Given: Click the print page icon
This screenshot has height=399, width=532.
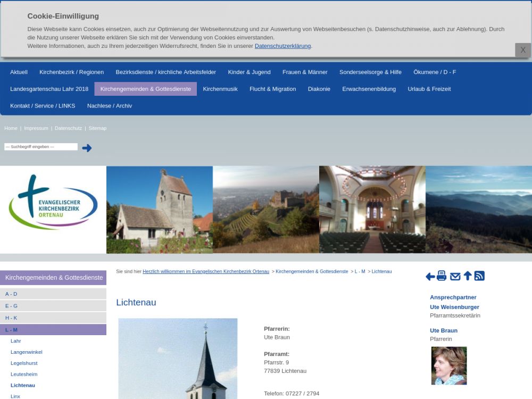Looking at the screenshot, I should [442, 276].
